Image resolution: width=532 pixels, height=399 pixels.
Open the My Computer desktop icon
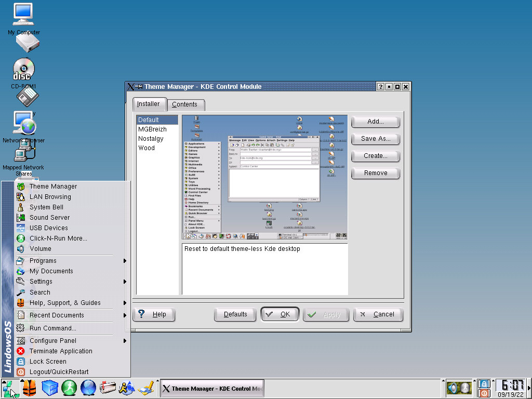pos(23,16)
